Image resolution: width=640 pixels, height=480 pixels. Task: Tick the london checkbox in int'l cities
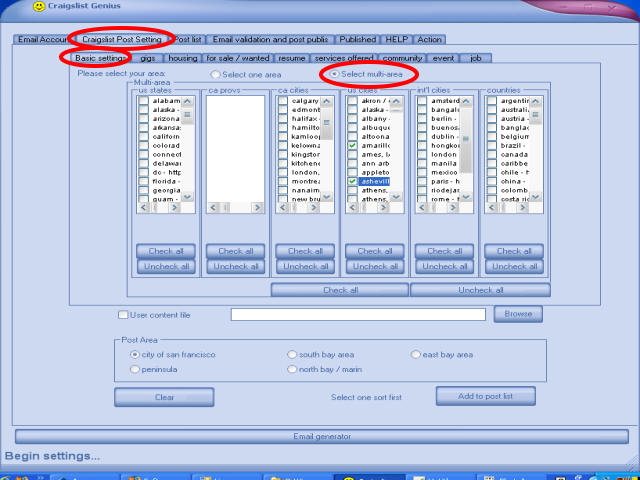click(422, 154)
